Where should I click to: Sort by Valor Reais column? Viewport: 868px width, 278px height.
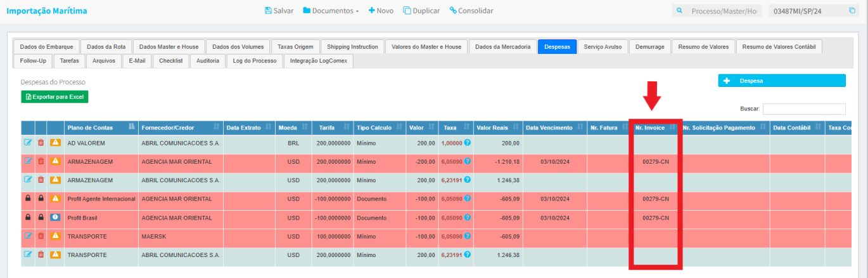point(498,128)
